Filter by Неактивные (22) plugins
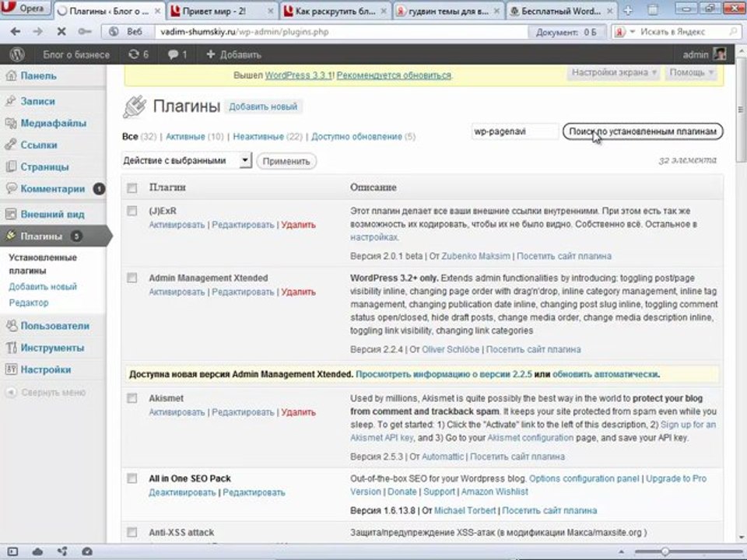 [267, 137]
